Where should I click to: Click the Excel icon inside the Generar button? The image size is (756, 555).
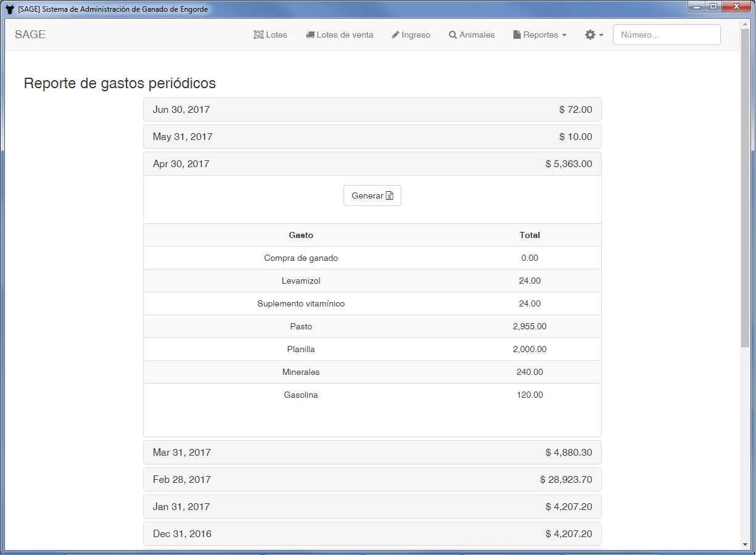[x=389, y=195]
